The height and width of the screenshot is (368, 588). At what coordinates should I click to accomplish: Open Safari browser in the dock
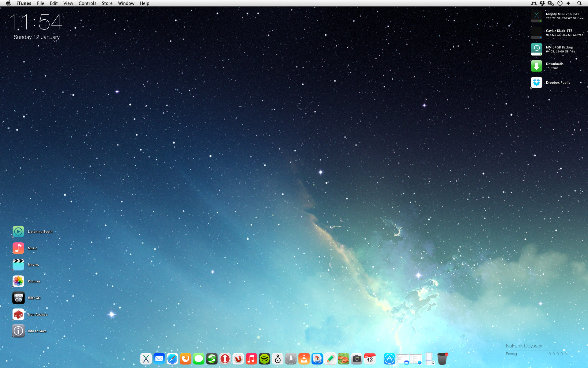172,358
